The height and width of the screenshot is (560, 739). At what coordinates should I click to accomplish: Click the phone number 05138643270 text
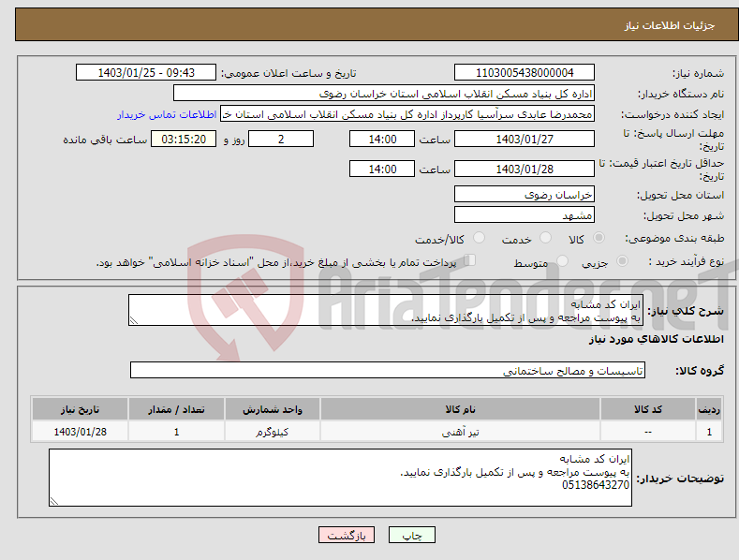point(596,485)
